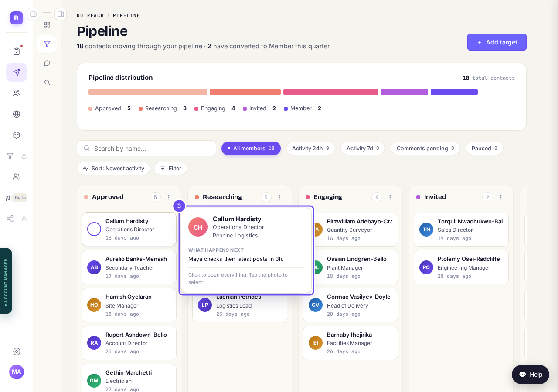
Task: Collapse the primary sidebar panel toggle
Action: pyautogui.click(x=33, y=14)
